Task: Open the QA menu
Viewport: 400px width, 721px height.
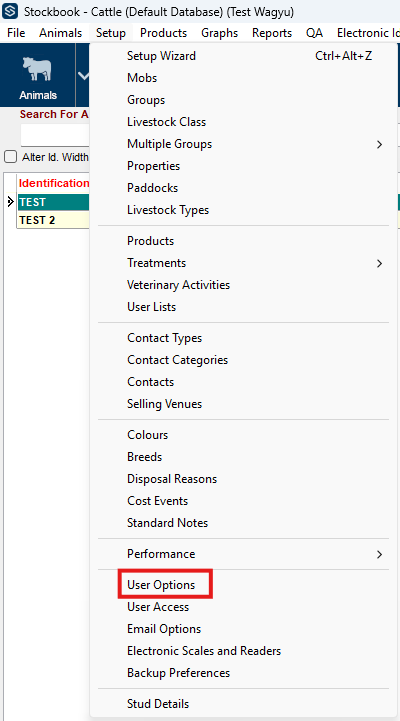Action: [314, 33]
